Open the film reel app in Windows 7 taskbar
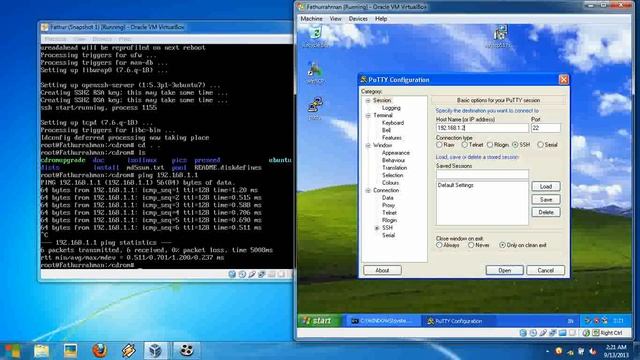The height and width of the screenshot is (360, 640). click(186, 351)
